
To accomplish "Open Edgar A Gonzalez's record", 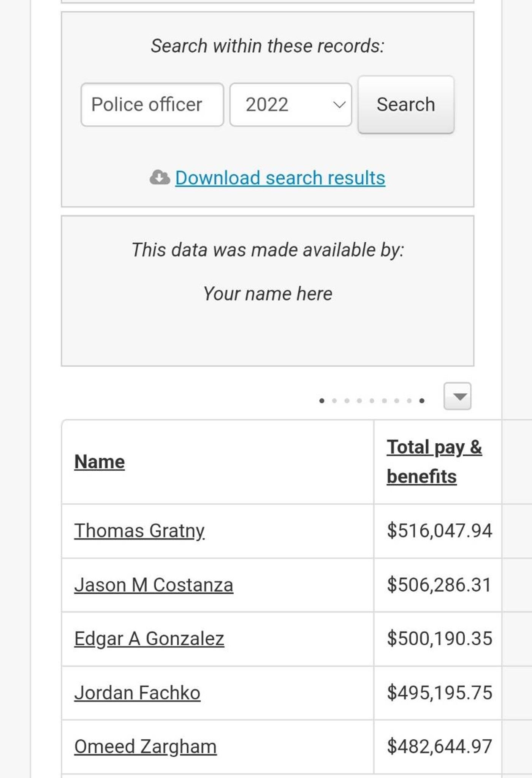I will (x=149, y=639).
